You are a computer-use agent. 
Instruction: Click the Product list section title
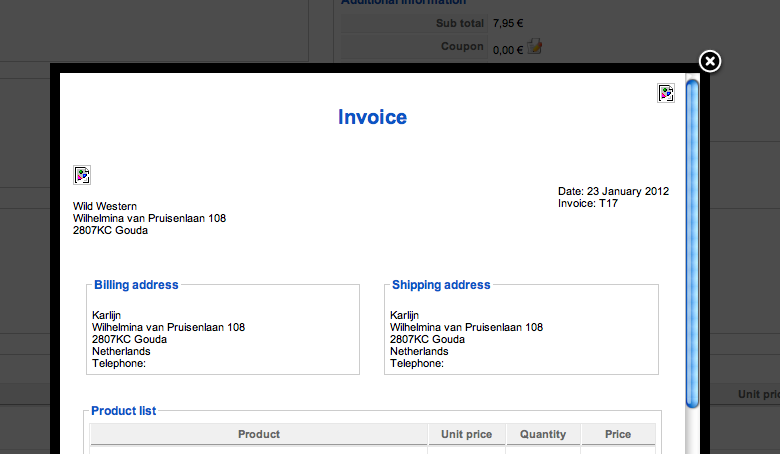click(x=123, y=411)
